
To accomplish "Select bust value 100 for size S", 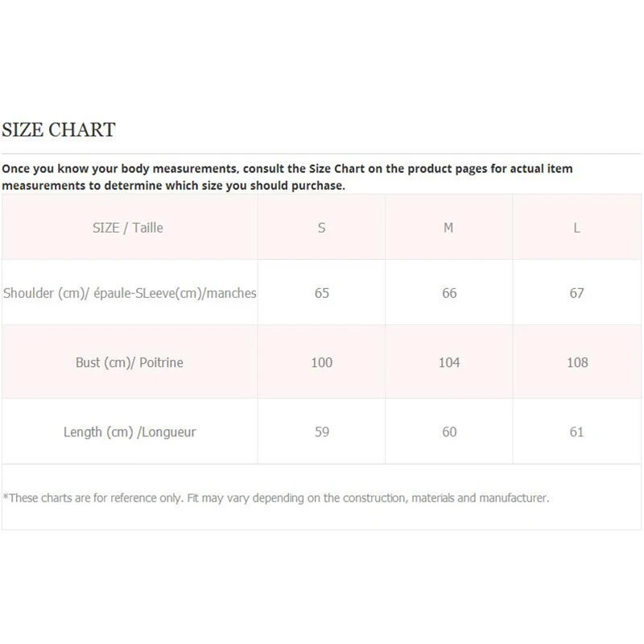I will 322,362.
